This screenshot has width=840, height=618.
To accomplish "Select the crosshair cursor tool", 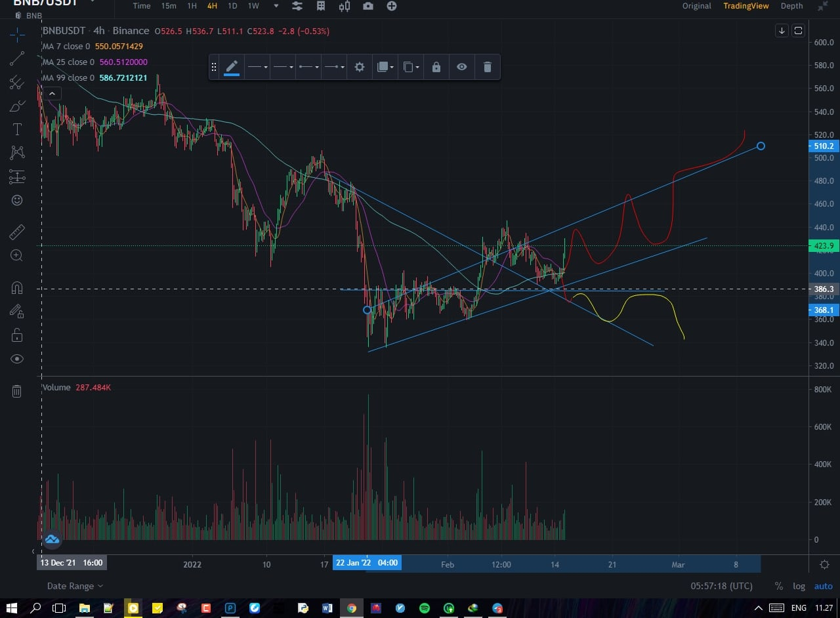I will click(17, 35).
